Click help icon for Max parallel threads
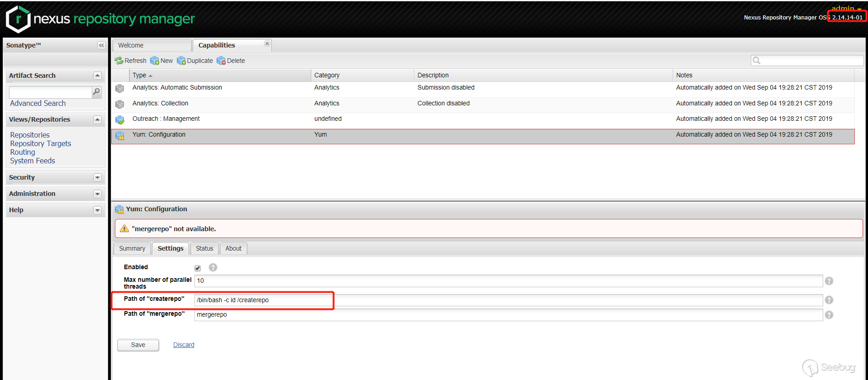Screen dimensions: 868x380 (x=829, y=281)
